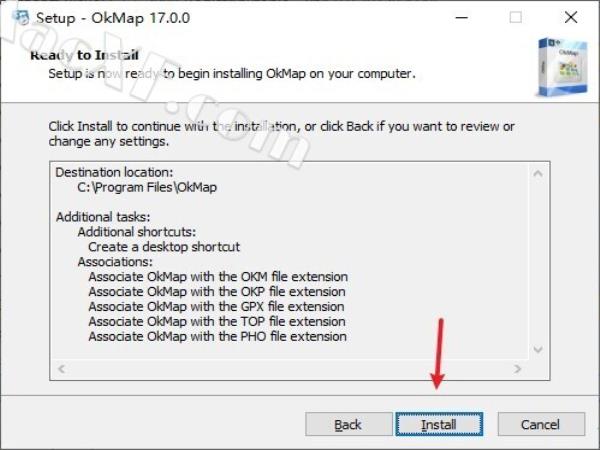Cancel the OkMap installation
This screenshot has height=450, width=600.
point(540,425)
